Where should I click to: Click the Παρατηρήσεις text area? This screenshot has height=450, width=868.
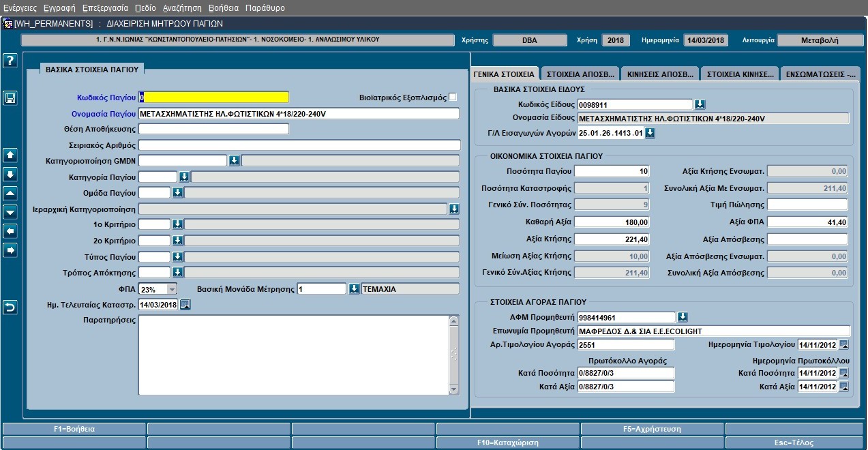(x=293, y=355)
